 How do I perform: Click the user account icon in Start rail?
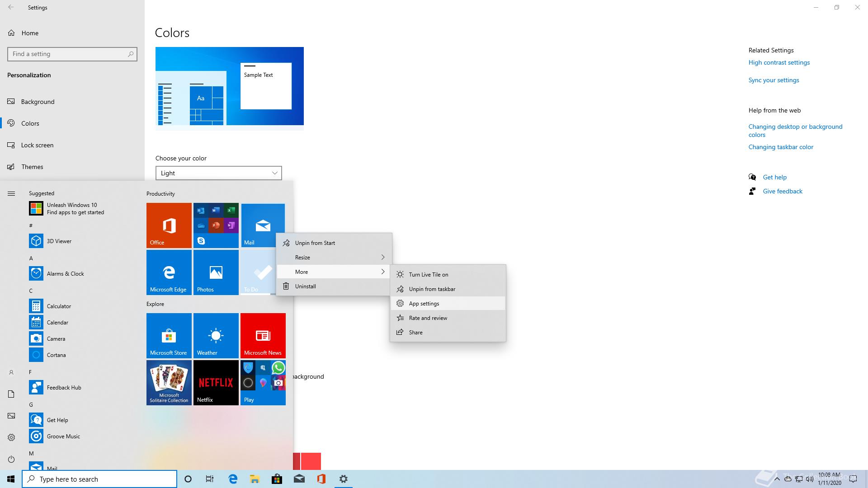[11, 372]
